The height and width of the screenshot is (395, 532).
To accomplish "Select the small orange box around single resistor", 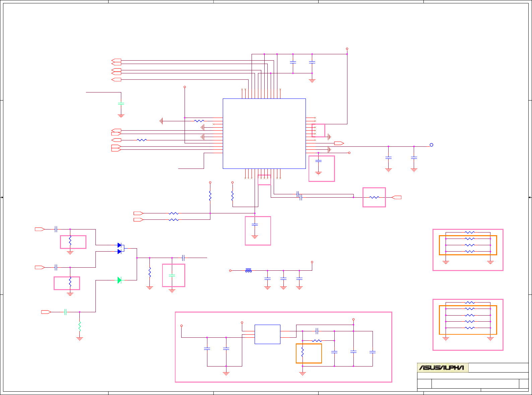I will 309,353.
